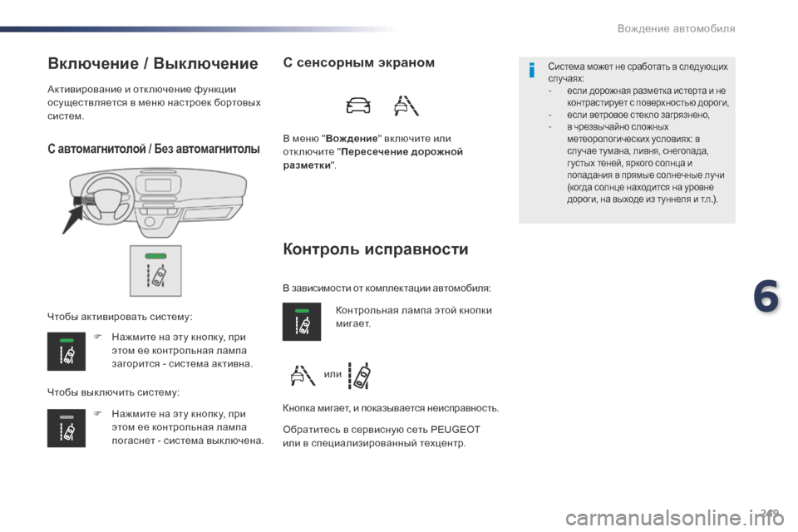The width and height of the screenshot is (798, 532).
Task: Click the text 'Чтобы активировать систему:'
Action: tap(120, 317)
